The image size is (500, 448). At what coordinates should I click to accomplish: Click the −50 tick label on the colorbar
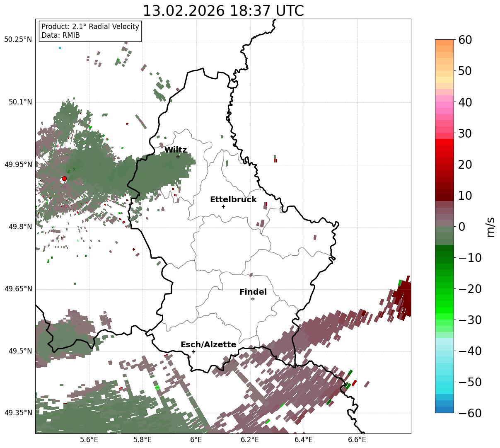pyautogui.click(x=470, y=382)
